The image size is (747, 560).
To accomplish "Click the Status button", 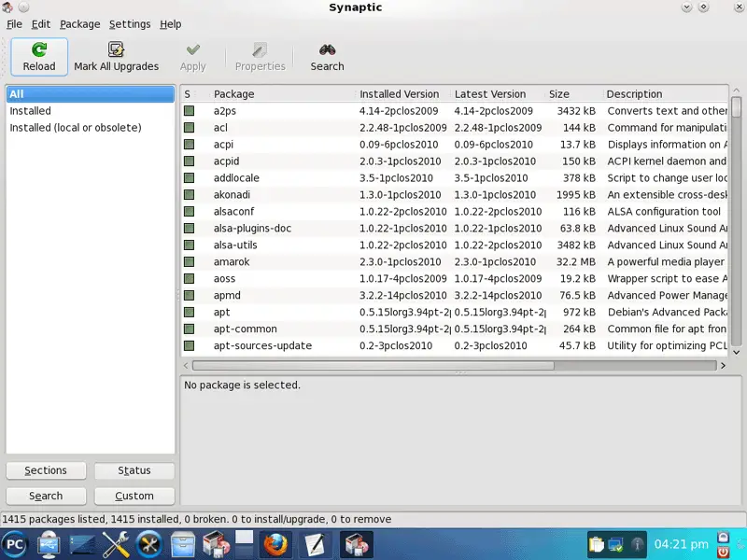I will 134,470.
